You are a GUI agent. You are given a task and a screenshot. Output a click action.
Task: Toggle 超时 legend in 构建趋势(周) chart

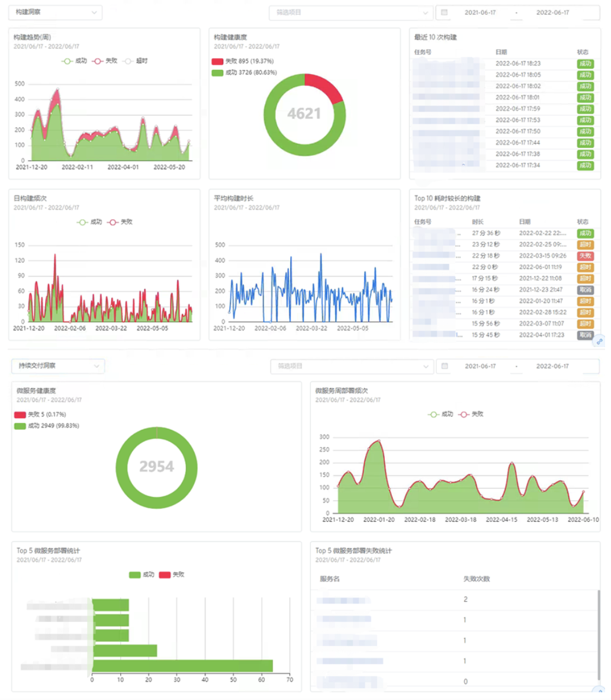(136, 61)
